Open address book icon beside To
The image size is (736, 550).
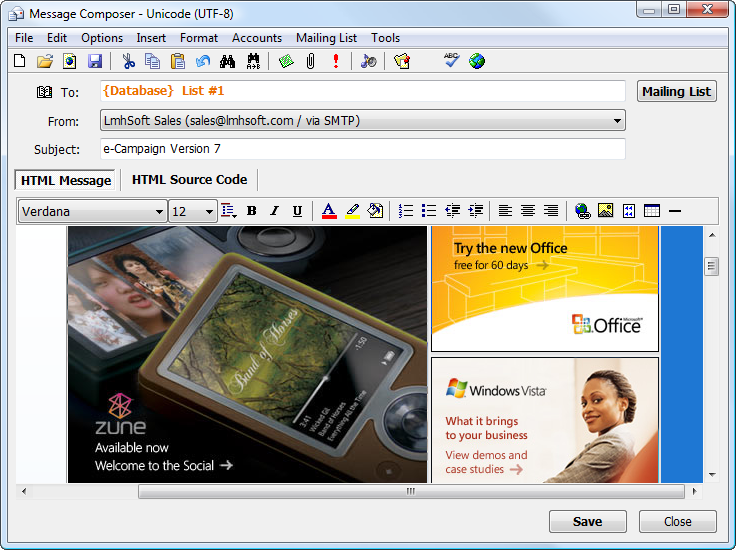[x=45, y=92]
